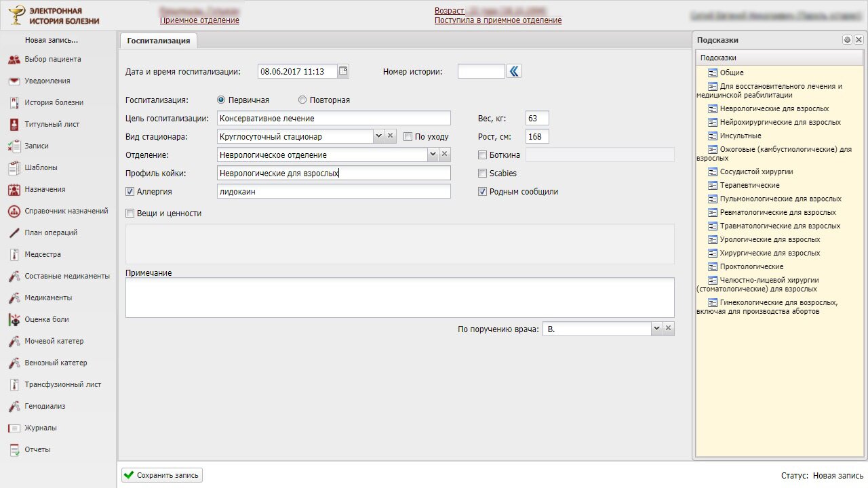Clear the Вид стационара field with X

[390, 136]
